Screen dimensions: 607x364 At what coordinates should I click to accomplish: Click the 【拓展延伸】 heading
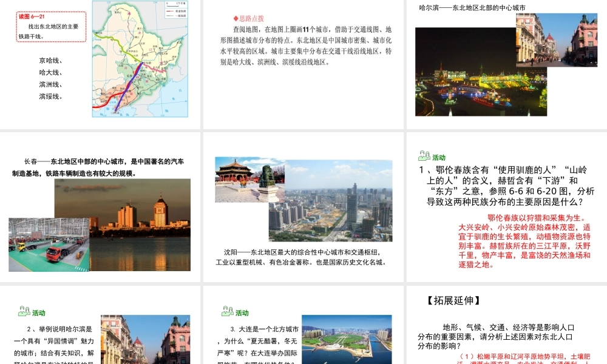453,300
